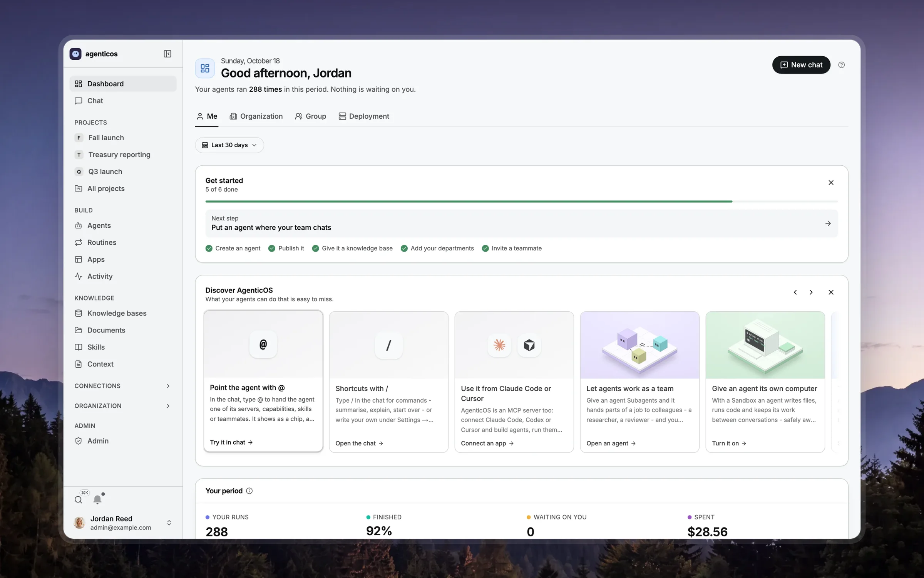Open the Treasury reporting project

click(x=123, y=155)
